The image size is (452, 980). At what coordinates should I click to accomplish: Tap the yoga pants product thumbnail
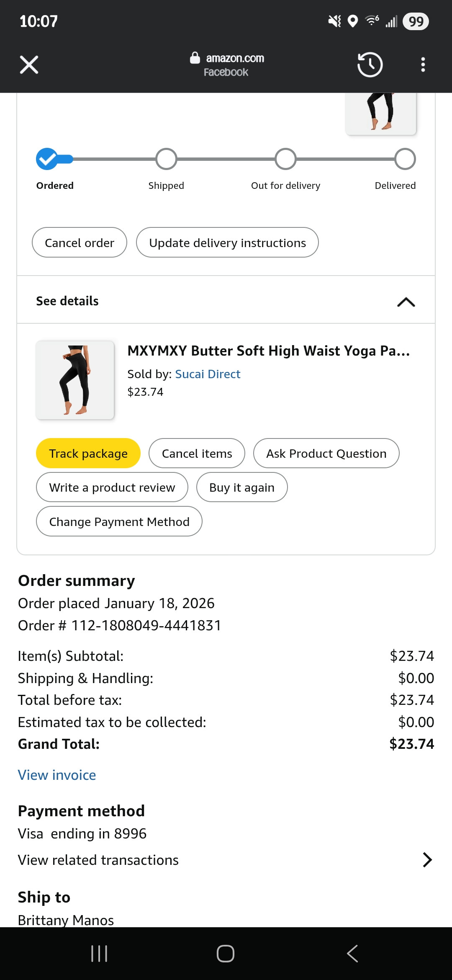(75, 380)
